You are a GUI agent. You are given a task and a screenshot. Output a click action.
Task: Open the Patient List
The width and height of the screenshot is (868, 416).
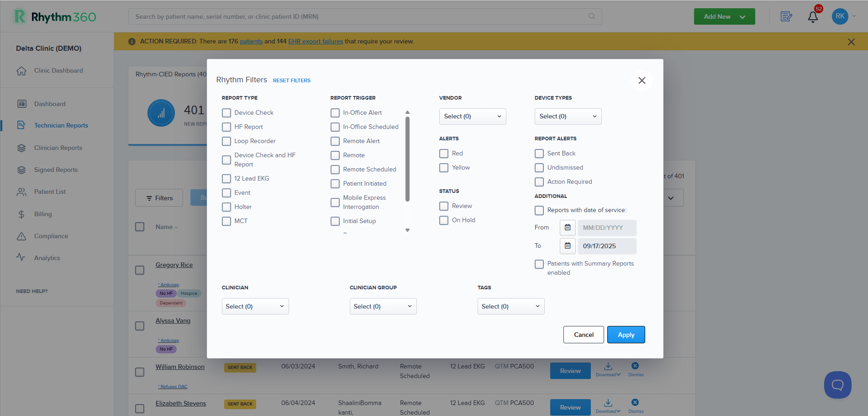point(50,192)
